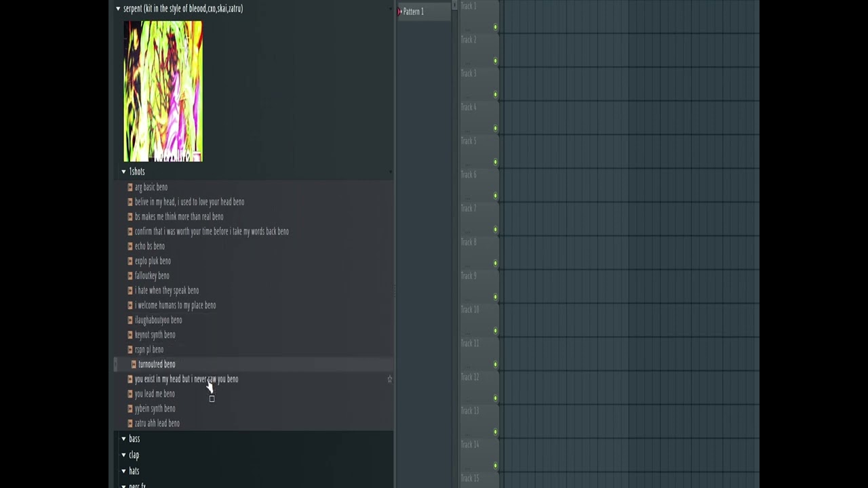The height and width of the screenshot is (488, 868).
Task: Click sample icon beside yybein synth beno
Action: (x=130, y=409)
